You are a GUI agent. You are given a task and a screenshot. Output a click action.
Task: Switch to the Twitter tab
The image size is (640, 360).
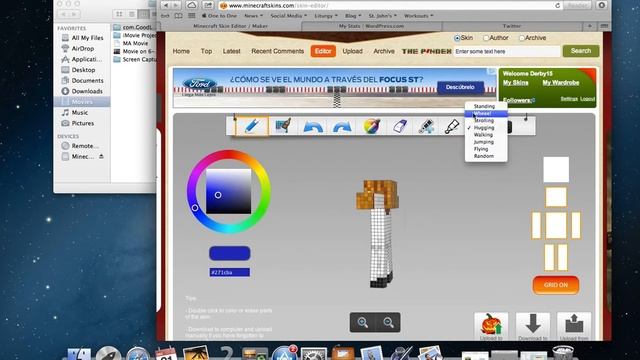click(512, 26)
